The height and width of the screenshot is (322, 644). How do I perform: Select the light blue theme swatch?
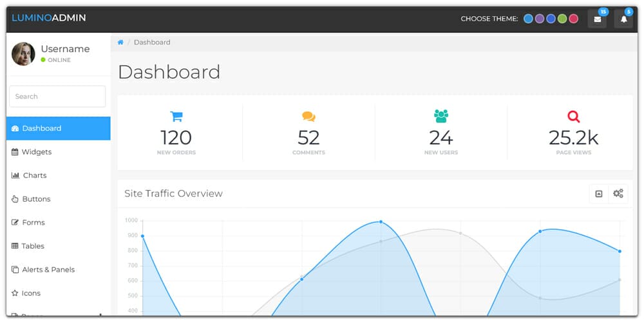[528, 19]
